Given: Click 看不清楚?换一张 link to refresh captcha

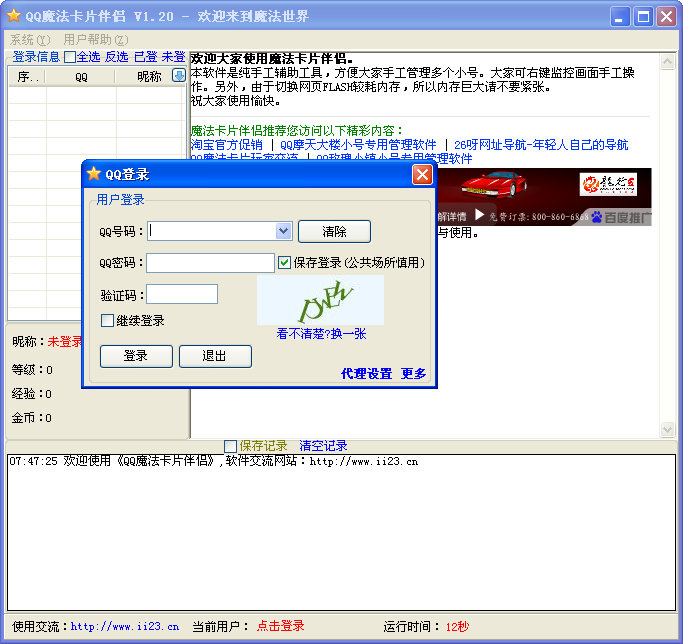Looking at the screenshot, I should coord(321,334).
